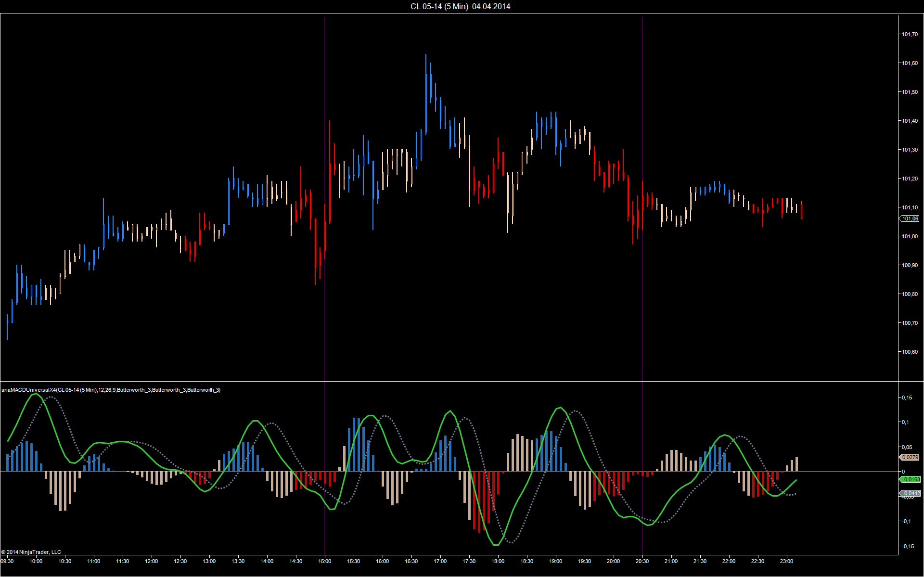
Task: Click the 18:00 time axis label
Action: click(x=498, y=561)
